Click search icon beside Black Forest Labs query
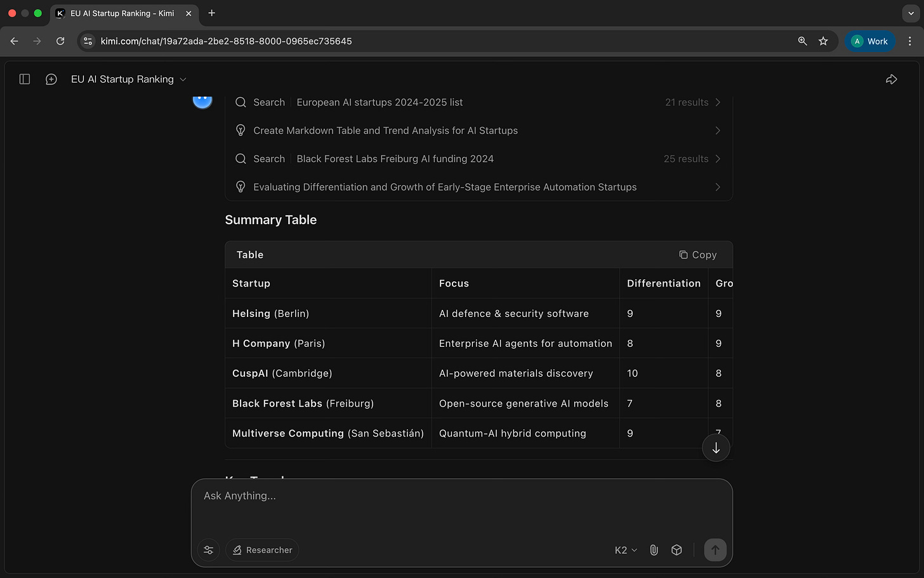The width and height of the screenshot is (924, 578). [241, 159]
